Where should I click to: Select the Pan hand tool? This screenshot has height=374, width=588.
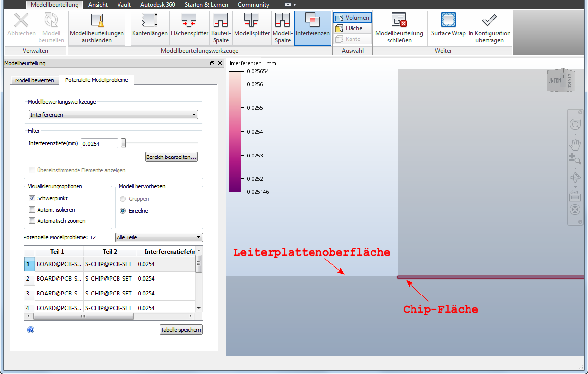[575, 144]
